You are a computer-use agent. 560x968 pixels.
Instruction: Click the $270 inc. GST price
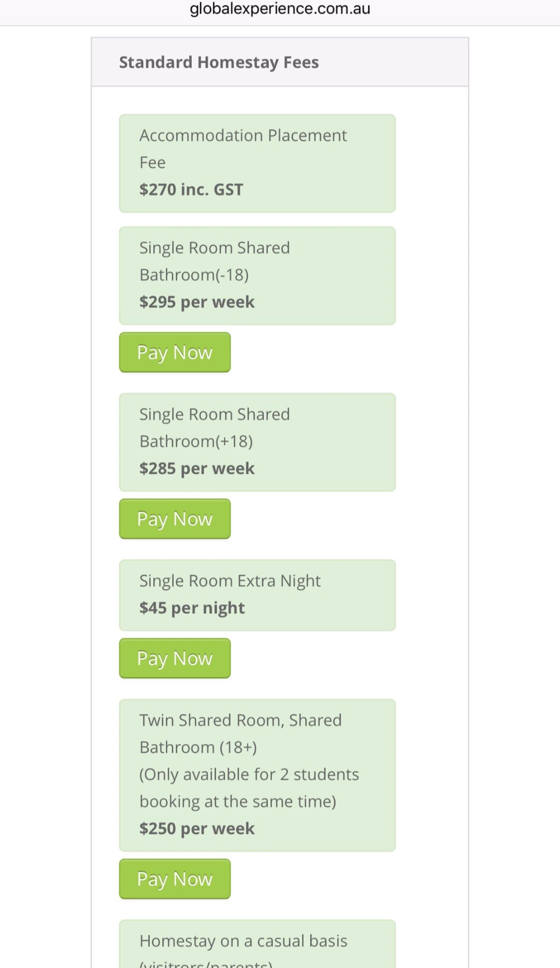point(191,190)
